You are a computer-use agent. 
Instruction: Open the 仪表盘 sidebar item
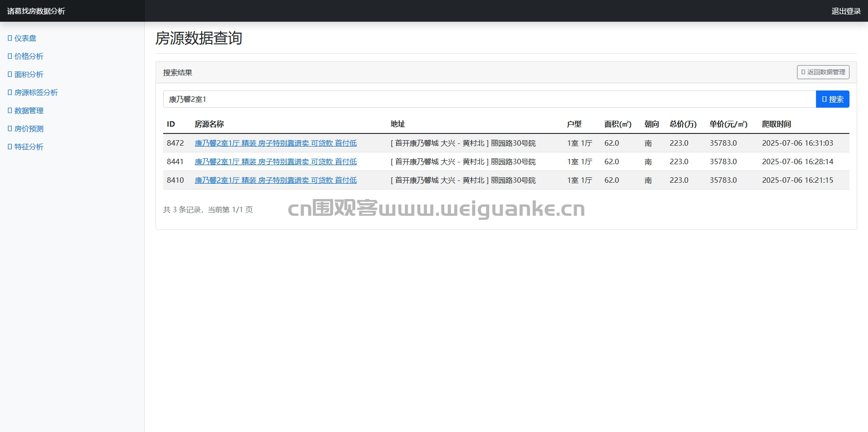point(22,38)
